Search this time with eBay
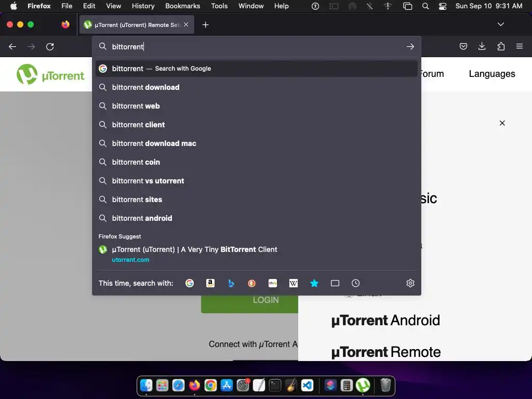This screenshot has height=399, width=532. (x=273, y=283)
